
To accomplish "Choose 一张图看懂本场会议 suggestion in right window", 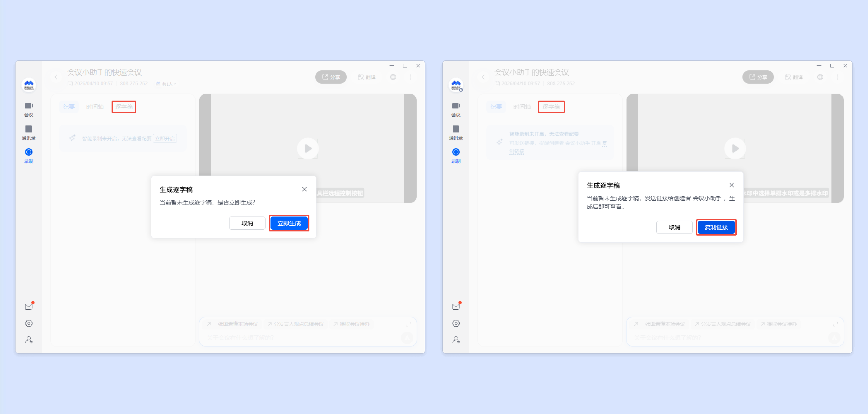I will click(660, 324).
